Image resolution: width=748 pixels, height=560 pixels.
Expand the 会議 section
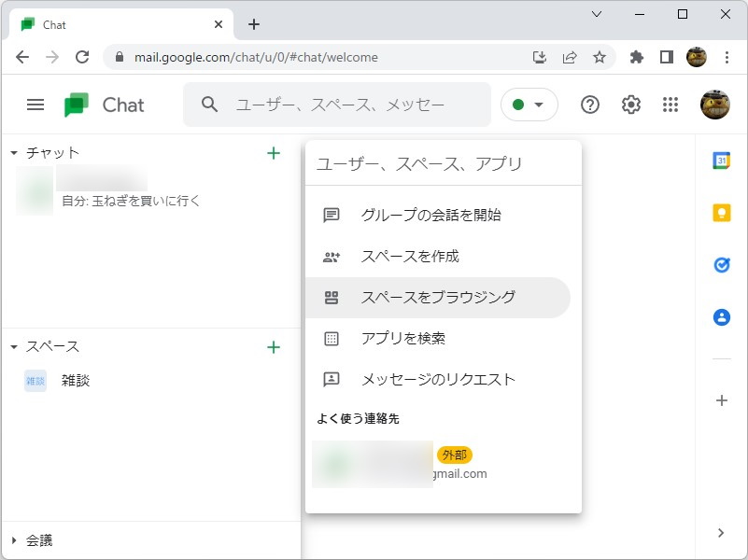(13, 539)
